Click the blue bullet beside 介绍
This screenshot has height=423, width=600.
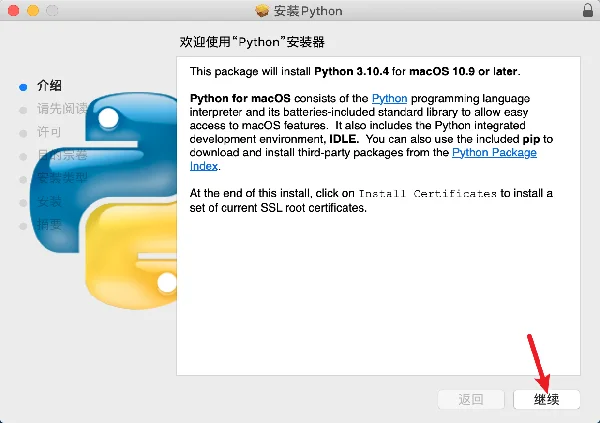point(23,87)
